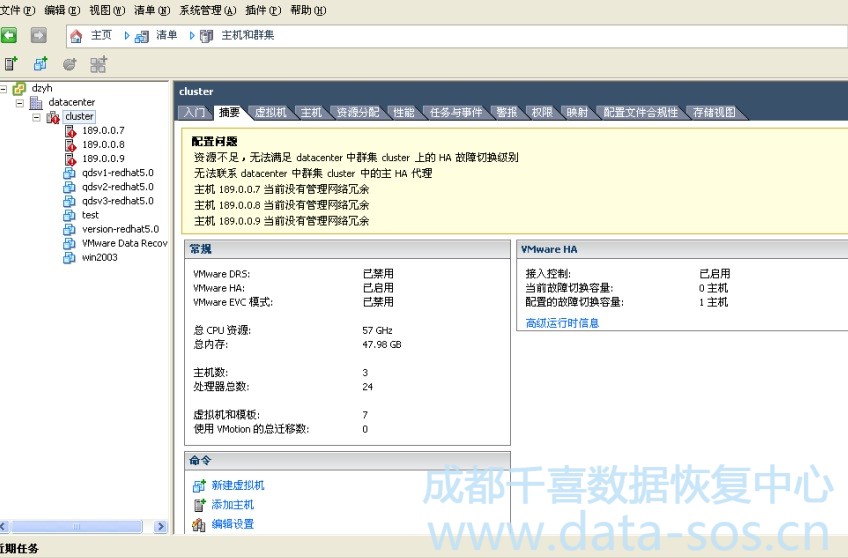Click the 添加主机 command link
This screenshot has width=848, height=558.
[233, 505]
